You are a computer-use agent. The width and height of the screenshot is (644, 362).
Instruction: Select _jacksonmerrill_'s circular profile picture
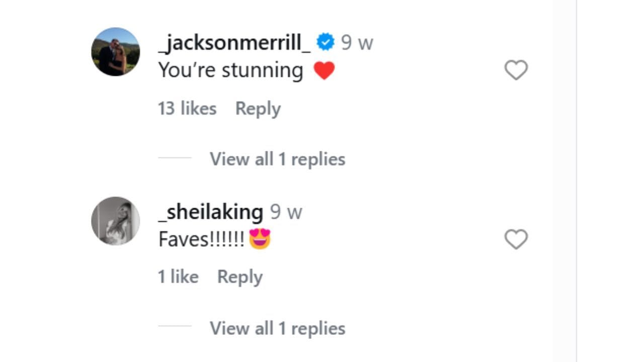pos(115,52)
